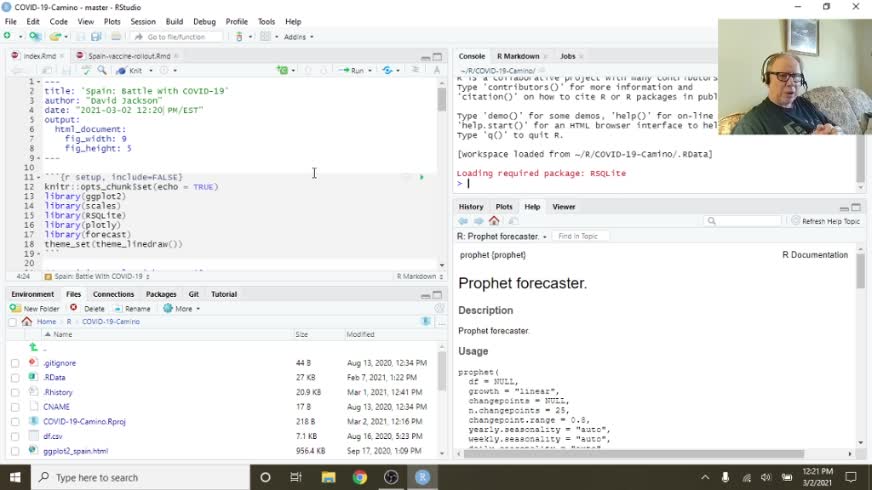Click the COVID-19-Camino breadcrumb link
This screenshot has height=490, width=872.
click(x=111, y=322)
